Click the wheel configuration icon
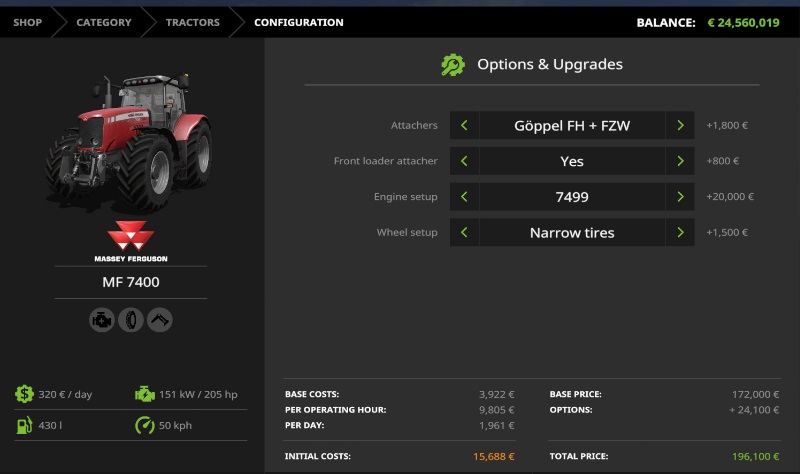This screenshot has height=474, width=800. (x=131, y=320)
